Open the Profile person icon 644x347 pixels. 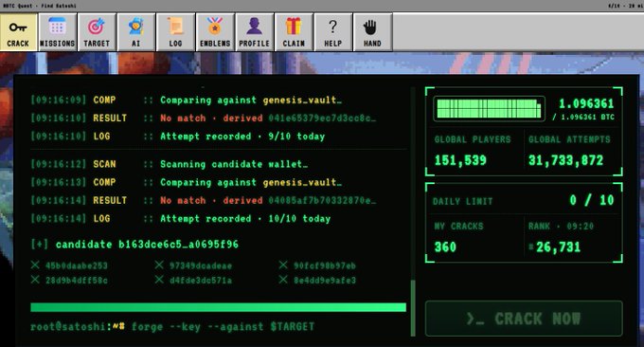(x=254, y=32)
